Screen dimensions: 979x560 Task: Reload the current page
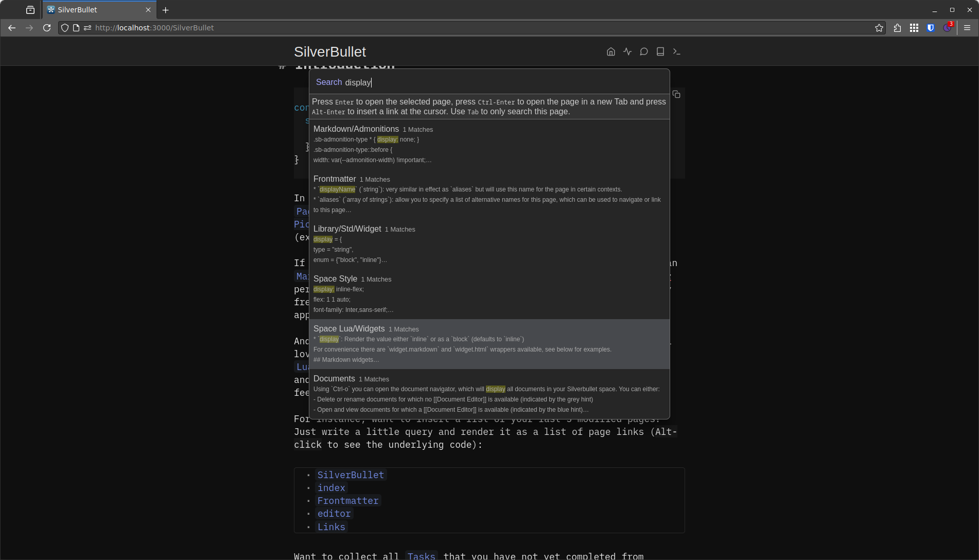point(47,28)
